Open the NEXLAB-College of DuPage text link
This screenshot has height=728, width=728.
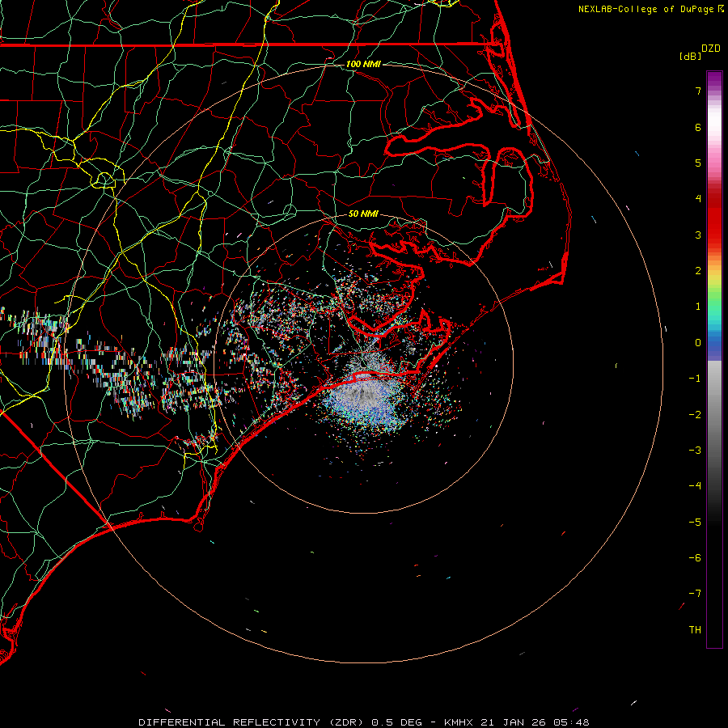point(646,9)
